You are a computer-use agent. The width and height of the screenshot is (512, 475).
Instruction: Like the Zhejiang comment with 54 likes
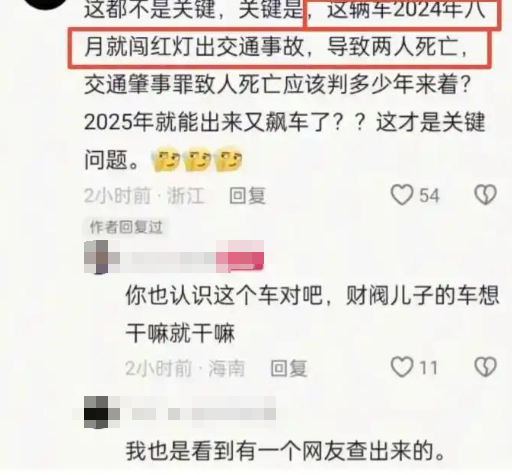[402, 195]
